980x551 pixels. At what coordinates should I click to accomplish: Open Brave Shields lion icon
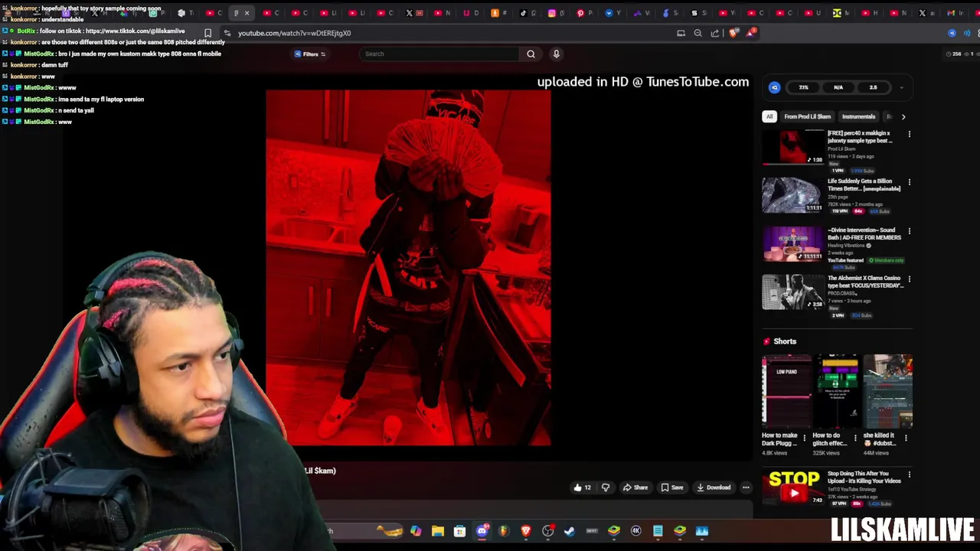coord(734,33)
